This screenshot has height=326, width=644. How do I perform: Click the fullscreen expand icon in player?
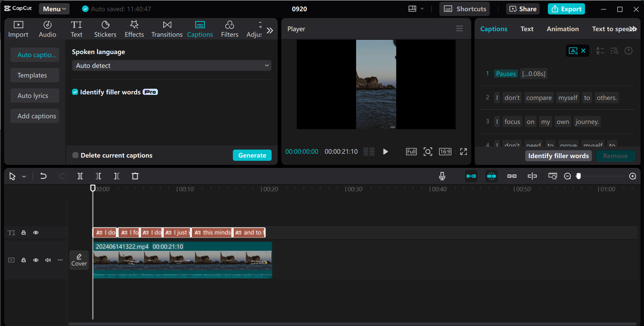pos(463,152)
